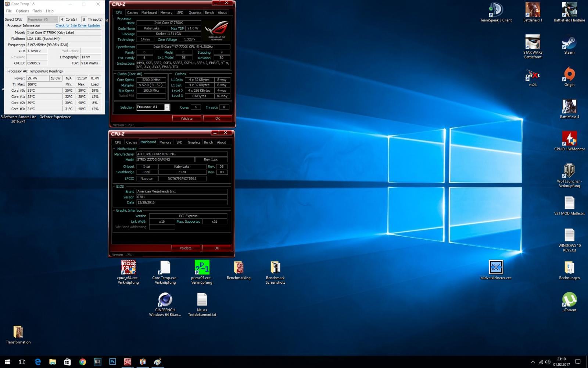The width and height of the screenshot is (588, 368).
Task: Select Transformation folder icon
Action: click(x=18, y=334)
